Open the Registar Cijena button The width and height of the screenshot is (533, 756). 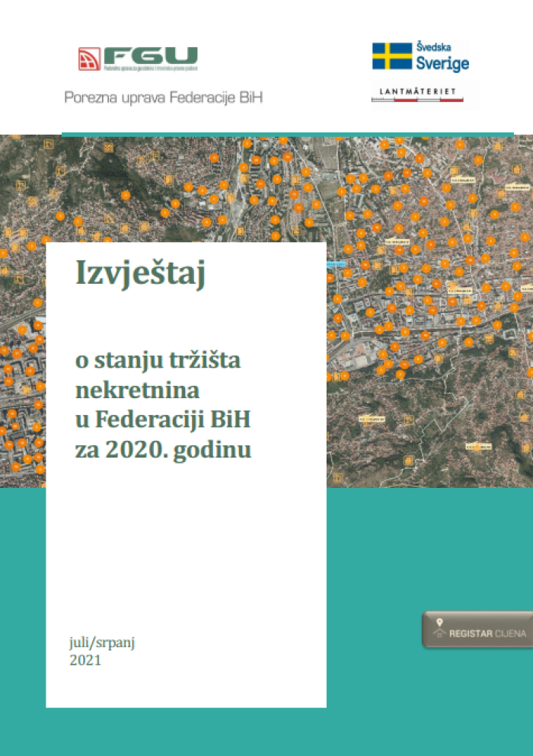point(478,630)
